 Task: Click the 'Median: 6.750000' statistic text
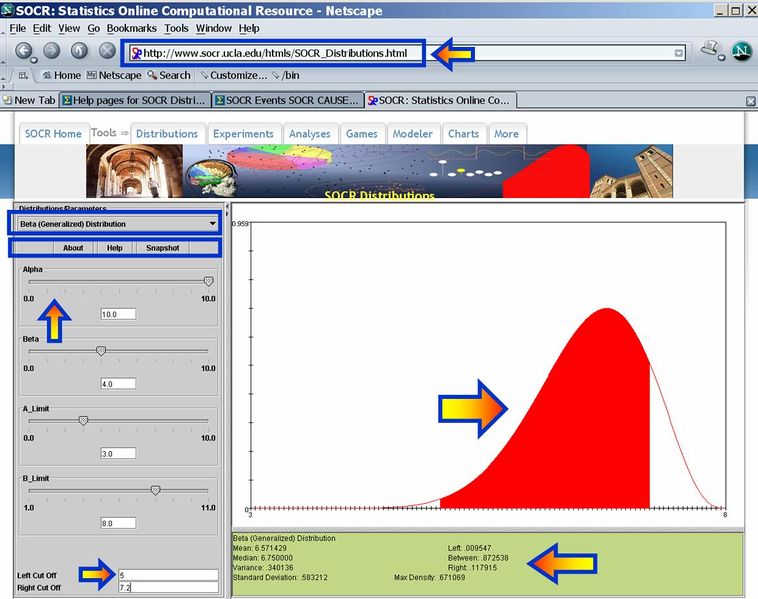tap(262, 558)
